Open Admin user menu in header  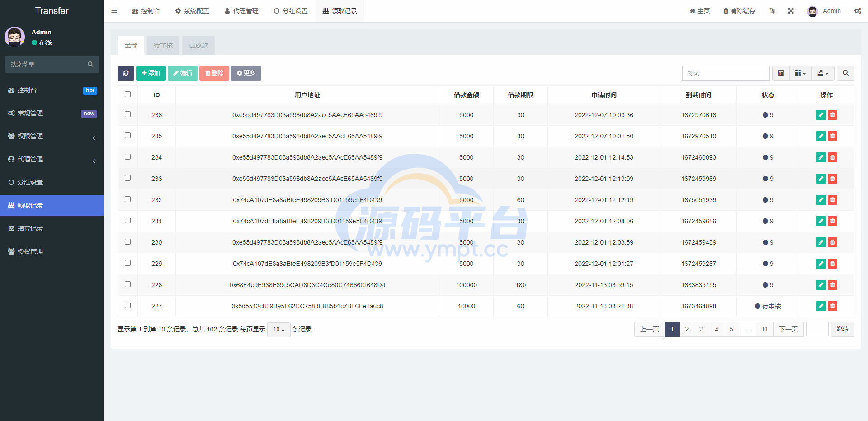(x=824, y=11)
